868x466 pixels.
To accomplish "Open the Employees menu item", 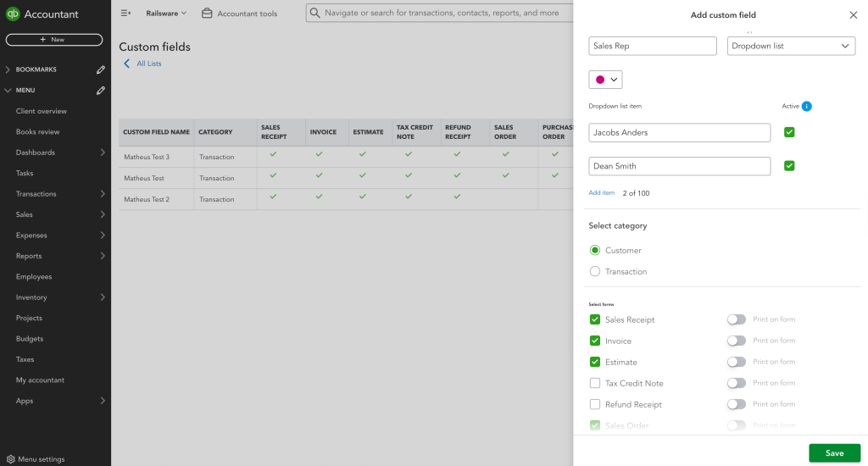I will click(34, 277).
